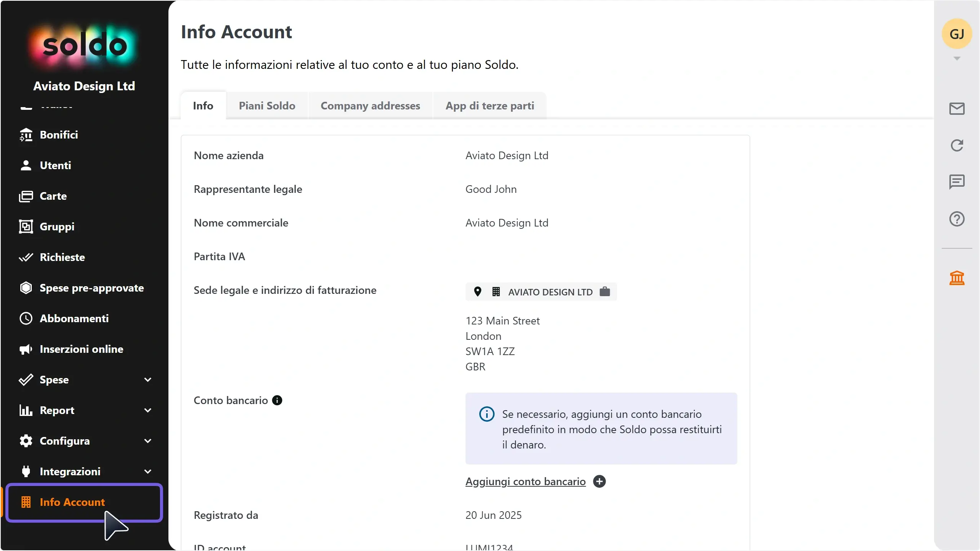980x551 pixels.
Task: Go to Bonifici in sidebar
Action: click(84, 135)
